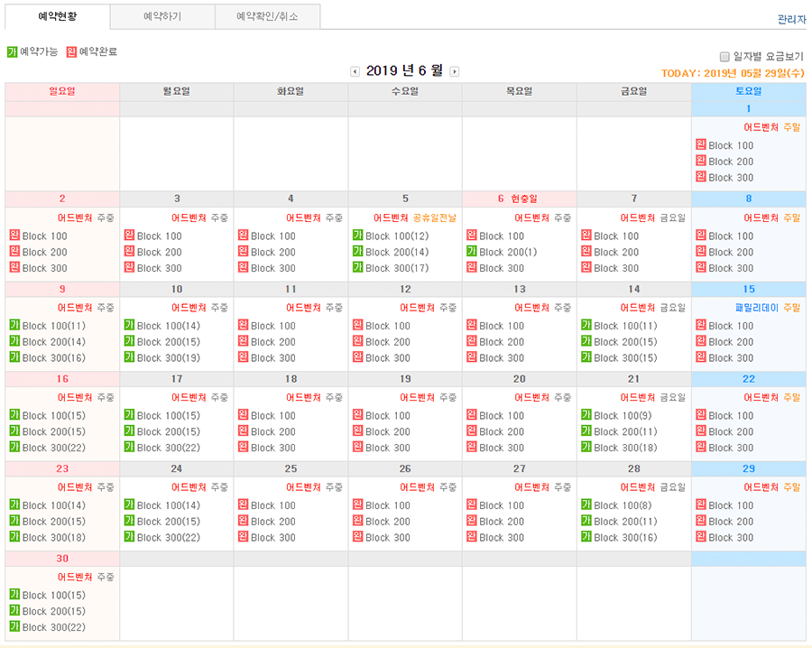Open the 예약하기 tab
This screenshot has height=648, width=812.
pos(162,16)
